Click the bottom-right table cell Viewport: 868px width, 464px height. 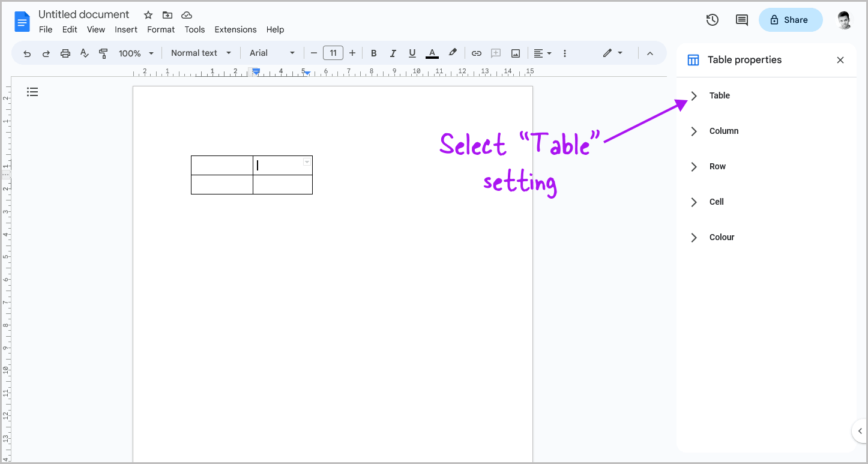coord(283,185)
